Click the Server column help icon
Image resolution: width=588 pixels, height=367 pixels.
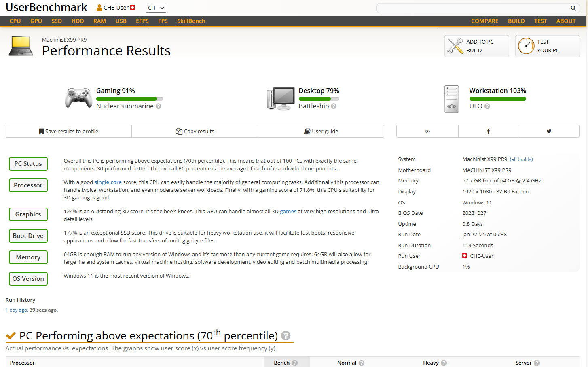(537, 363)
